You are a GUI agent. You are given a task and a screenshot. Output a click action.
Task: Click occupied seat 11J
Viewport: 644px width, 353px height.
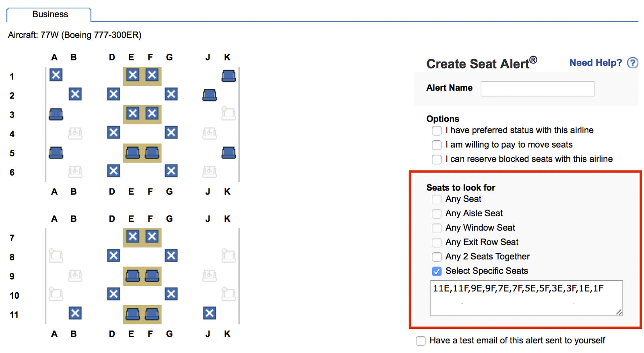click(209, 313)
